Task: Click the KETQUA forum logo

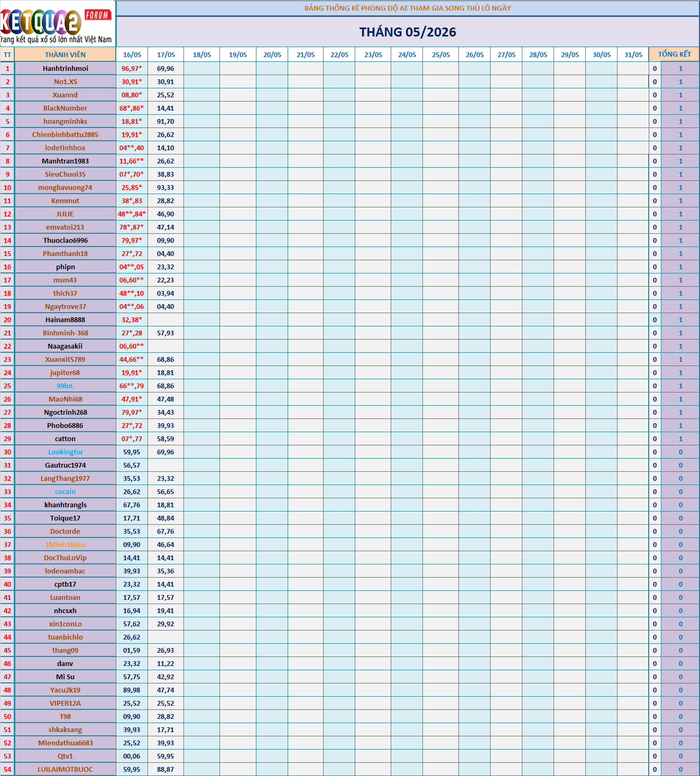Action: click(57, 23)
